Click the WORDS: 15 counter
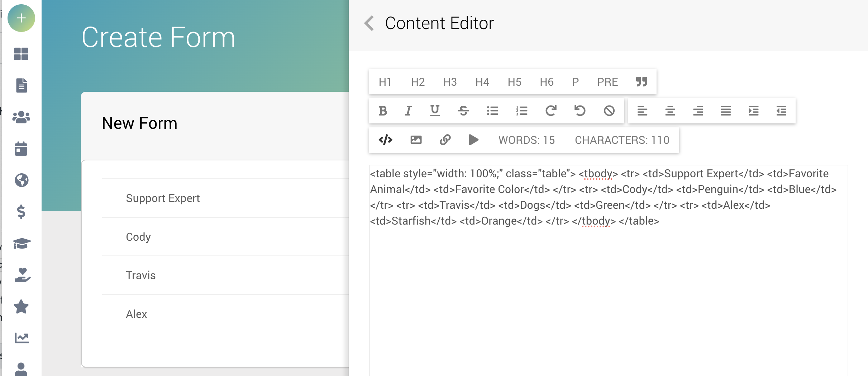Image resolution: width=868 pixels, height=376 pixels. click(526, 140)
